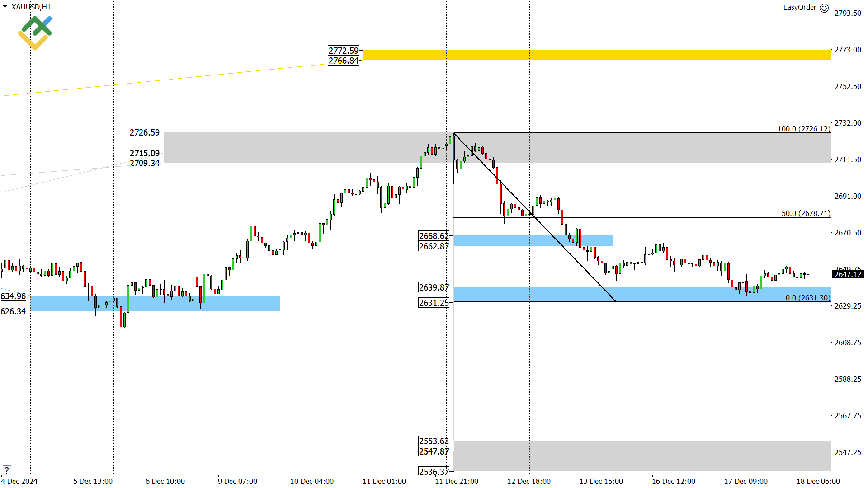Select the Fibonacci 100.0 (2726.12) level label

[x=804, y=129]
